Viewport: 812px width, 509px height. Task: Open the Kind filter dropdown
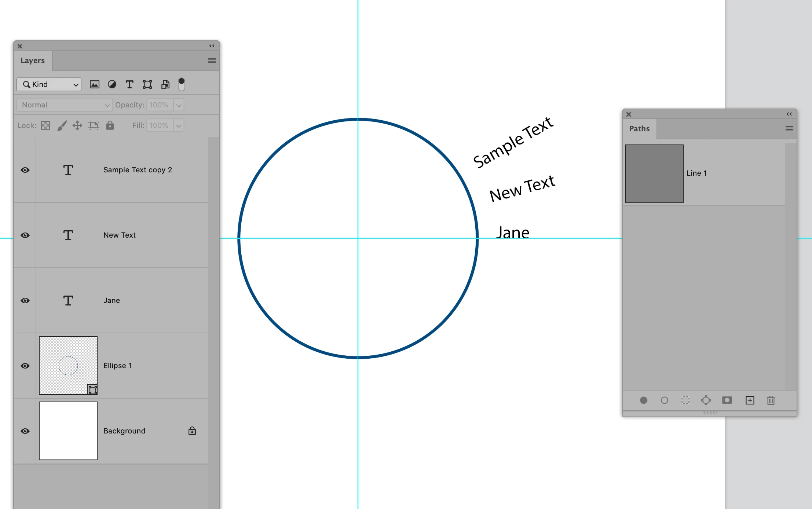pos(49,84)
